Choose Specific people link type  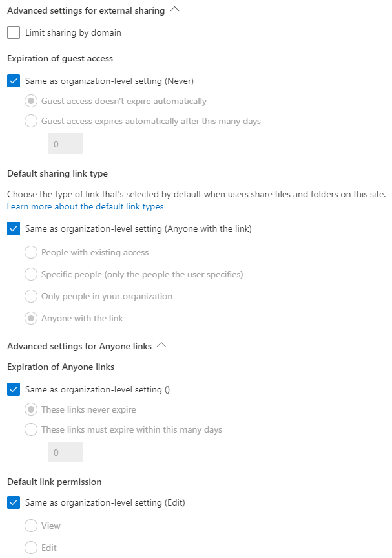click(31, 274)
